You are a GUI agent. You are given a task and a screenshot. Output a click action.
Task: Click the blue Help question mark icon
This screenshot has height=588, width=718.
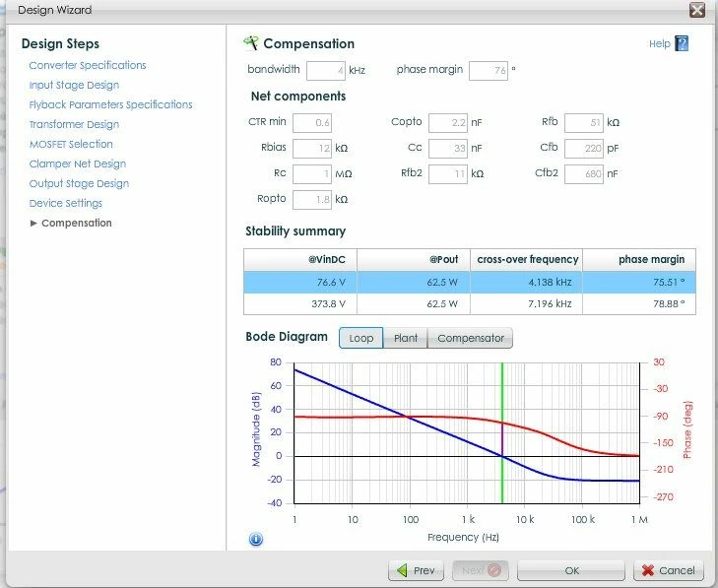point(682,43)
